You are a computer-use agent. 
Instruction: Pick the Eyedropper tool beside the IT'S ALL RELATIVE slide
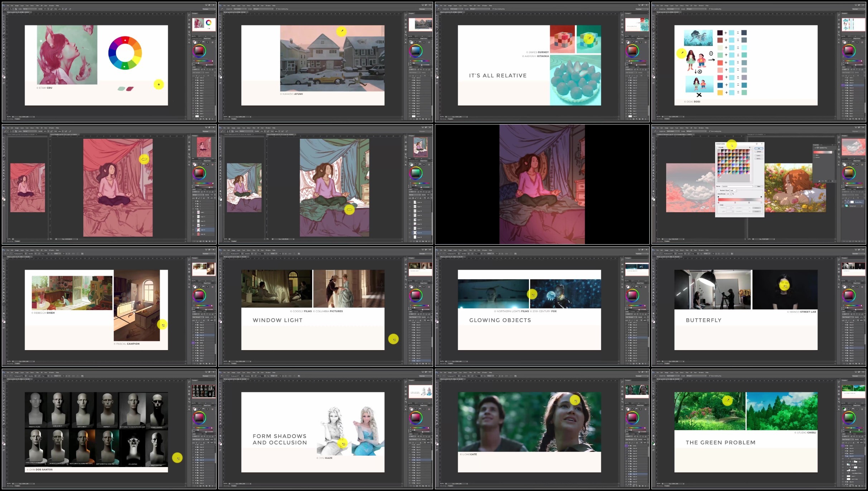pos(437,30)
